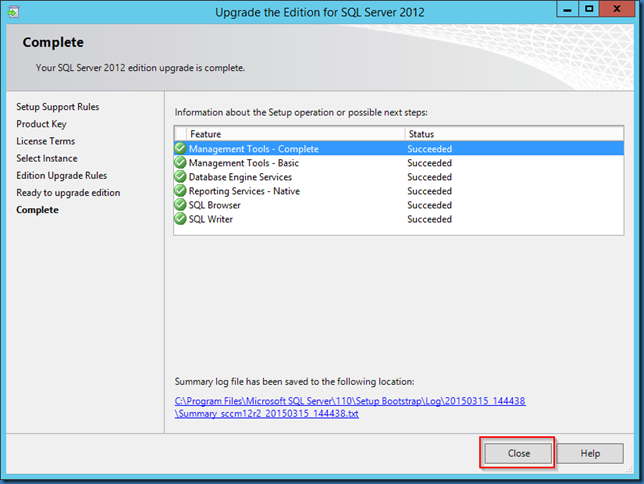The image size is (644, 484).
Task: Click the License Terms step
Action: pyautogui.click(x=46, y=141)
